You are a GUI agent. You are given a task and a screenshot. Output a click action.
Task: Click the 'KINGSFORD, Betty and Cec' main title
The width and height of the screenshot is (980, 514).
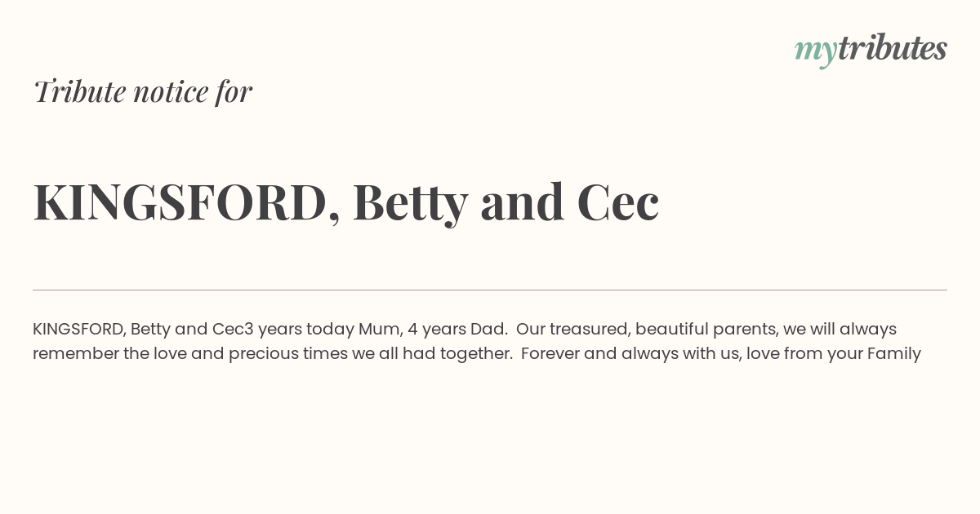pyautogui.click(x=346, y=202)
